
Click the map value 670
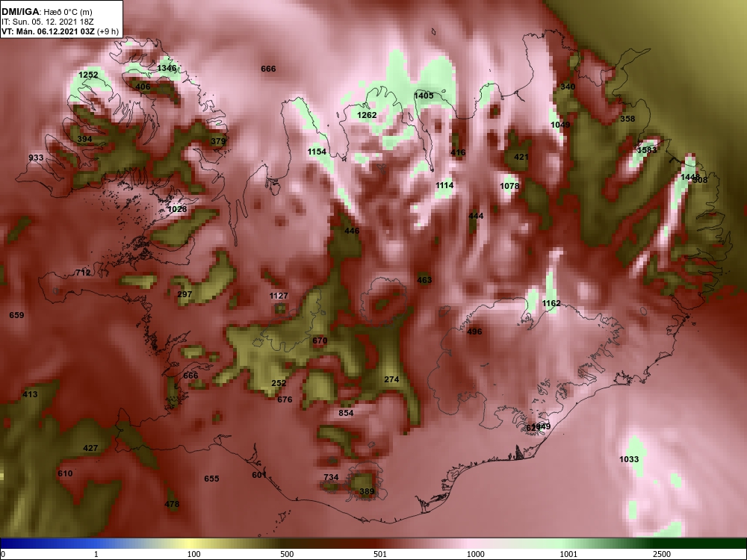coord(320,340)
